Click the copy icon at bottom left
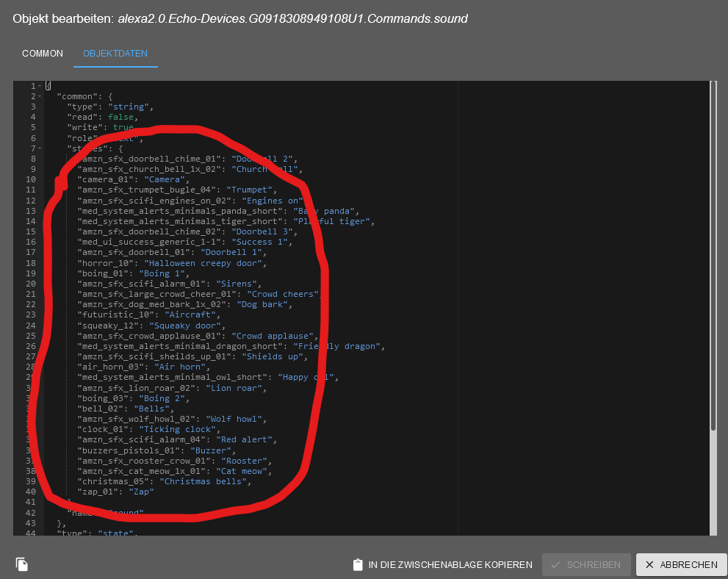Screen dimensions: 728x579 click(22, 564)
